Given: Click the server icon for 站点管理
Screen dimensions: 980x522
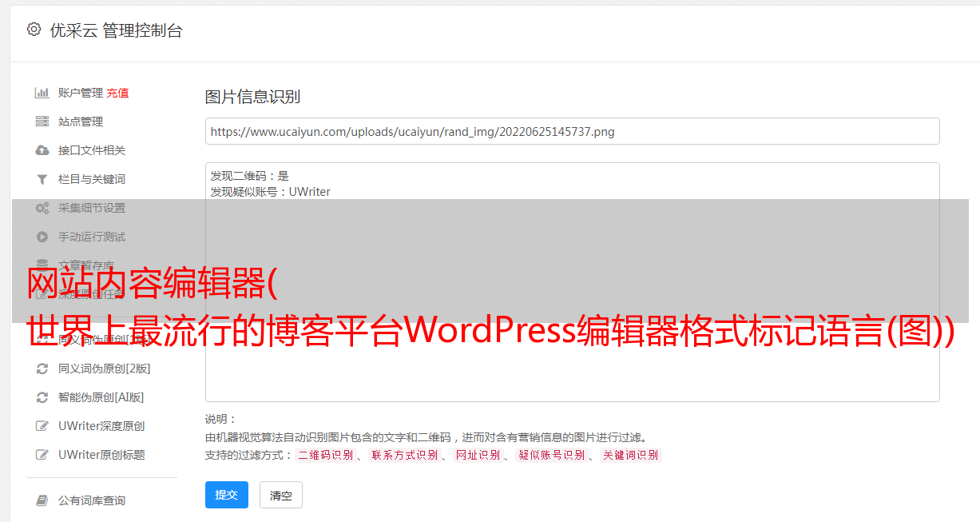Looking at the screenshot, I should (42, 122).
